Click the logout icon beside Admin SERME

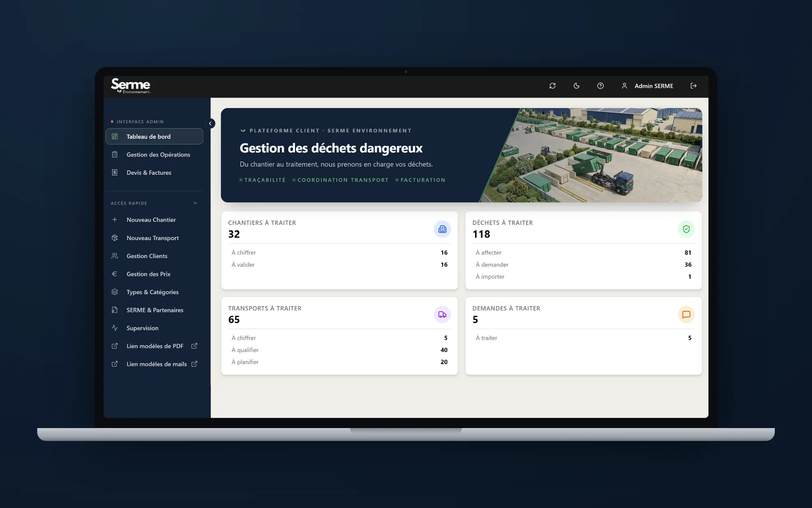coord(693,86)
